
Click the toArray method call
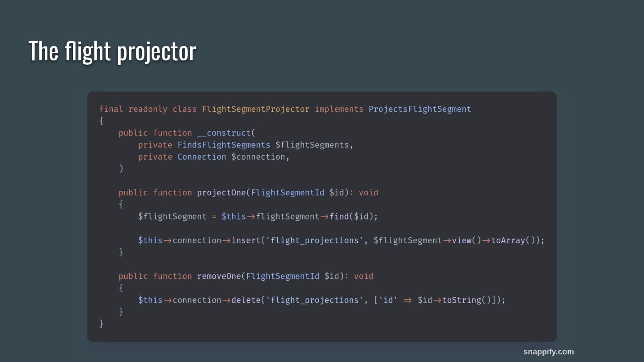click(x=508, y=240)
